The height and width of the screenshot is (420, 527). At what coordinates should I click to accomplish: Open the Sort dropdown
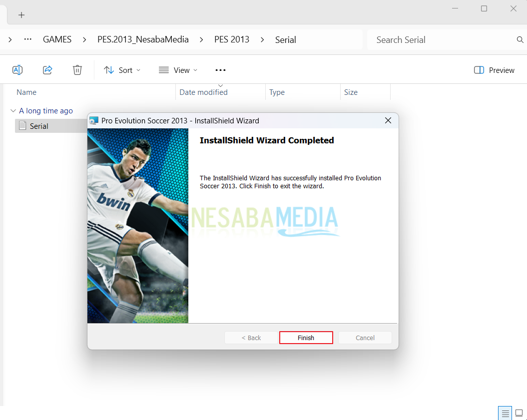click(x=122, y=70)
